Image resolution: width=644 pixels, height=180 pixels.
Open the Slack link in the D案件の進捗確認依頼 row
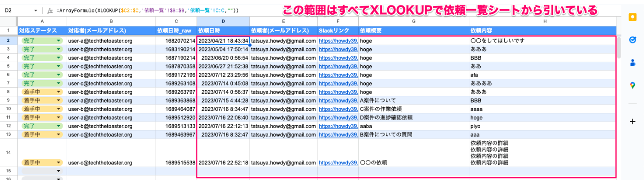(338, 117)
